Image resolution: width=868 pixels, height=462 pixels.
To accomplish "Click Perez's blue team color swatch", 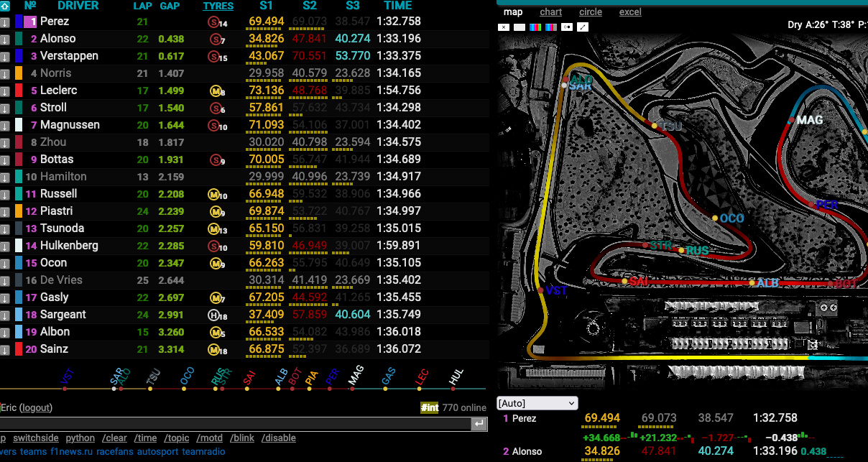I will (x=19, y=22).
